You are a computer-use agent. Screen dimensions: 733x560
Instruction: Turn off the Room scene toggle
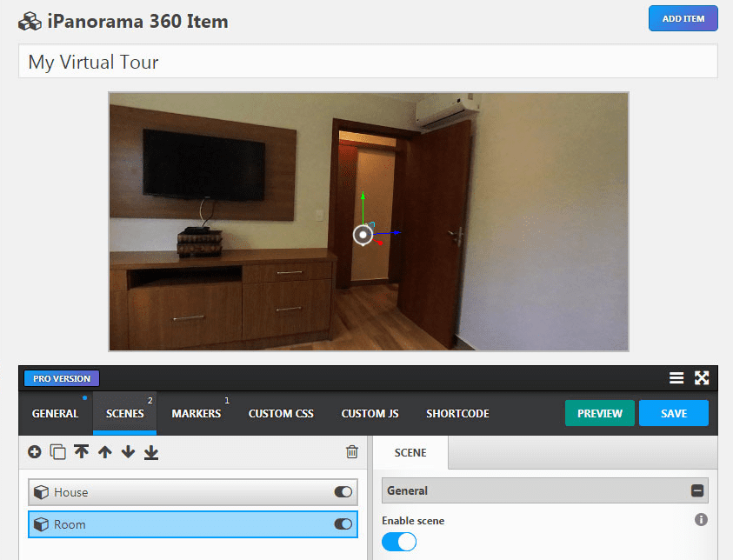click(342, 524)
